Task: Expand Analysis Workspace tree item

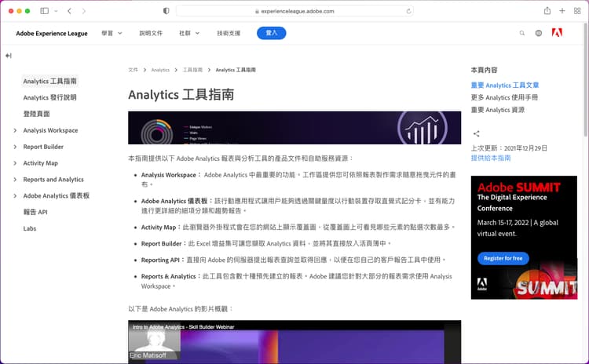Action: [15, 130]
